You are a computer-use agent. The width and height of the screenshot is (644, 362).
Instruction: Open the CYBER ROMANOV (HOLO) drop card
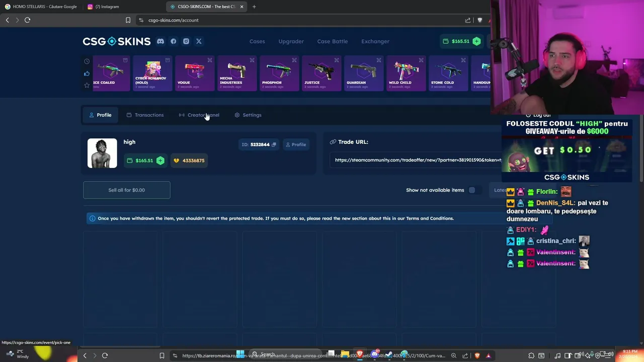coord(152,73)
